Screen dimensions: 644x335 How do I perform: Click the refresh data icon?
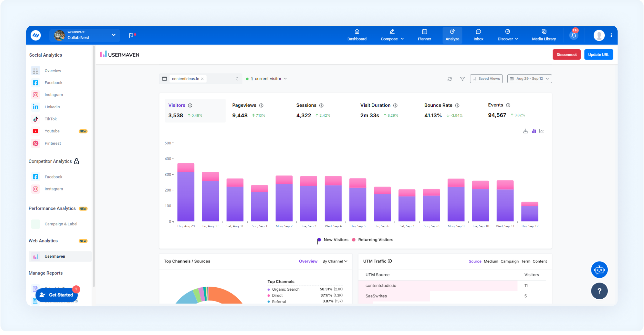(x=450, y=79)
